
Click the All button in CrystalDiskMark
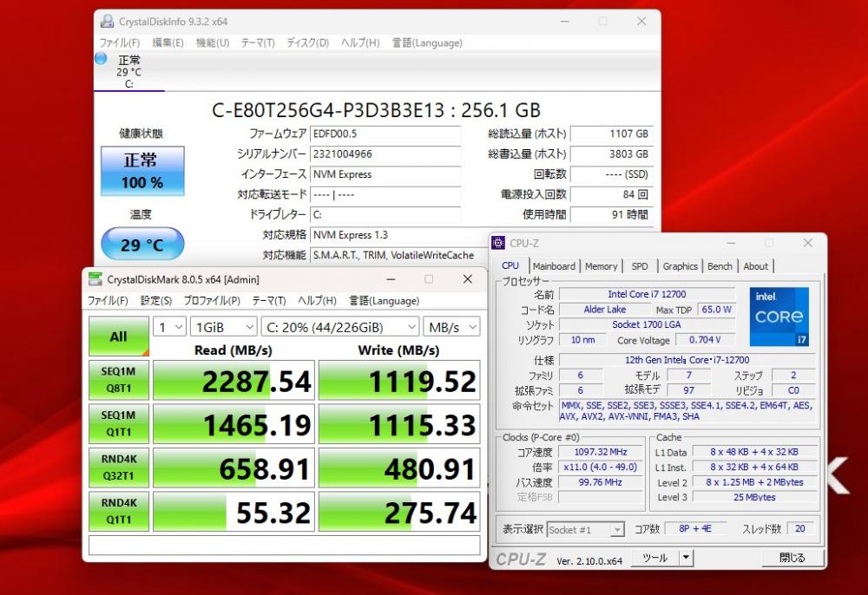[x=118, y=337]
